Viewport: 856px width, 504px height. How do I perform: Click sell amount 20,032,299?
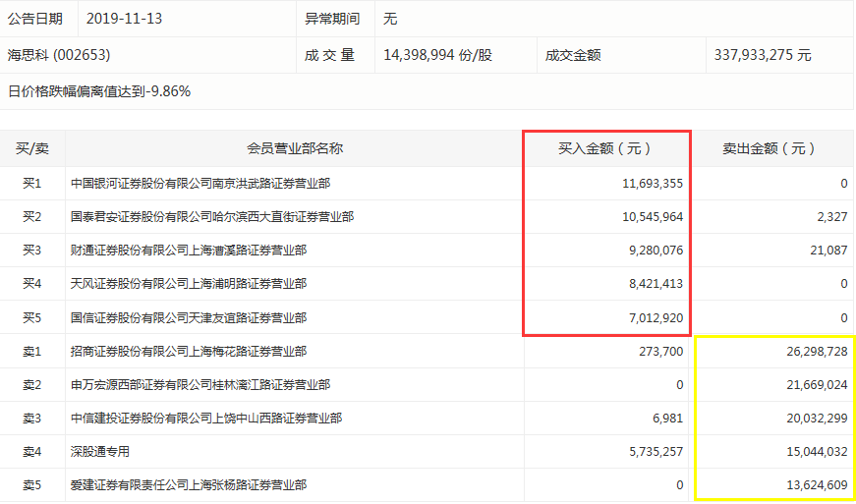[818, 419]
